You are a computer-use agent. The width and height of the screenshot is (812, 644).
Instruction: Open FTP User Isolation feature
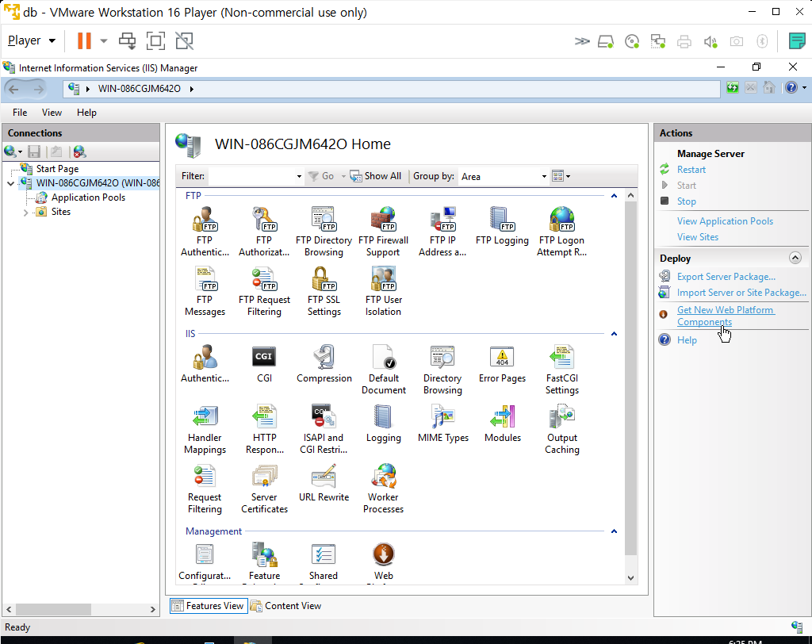[383, 290]
